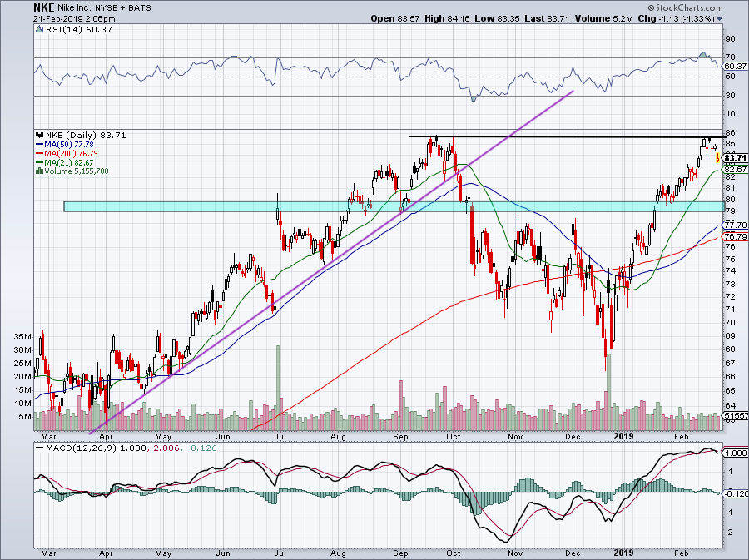Click the 70 price axis label
Image resolution: width=749 pixels, height=560 pixels.
coord(731,322)
